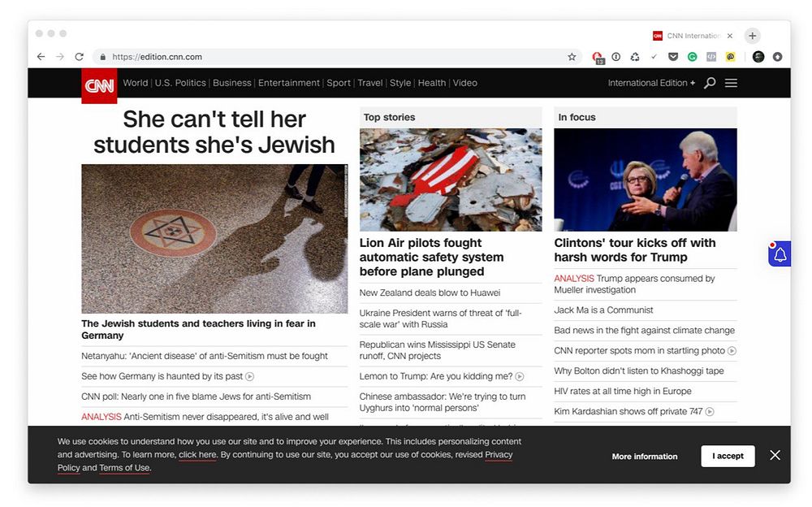Open Trump consumed by Mueller investigation analysis
This screenshot has width=812, height=507.
[x=634, y=284]
